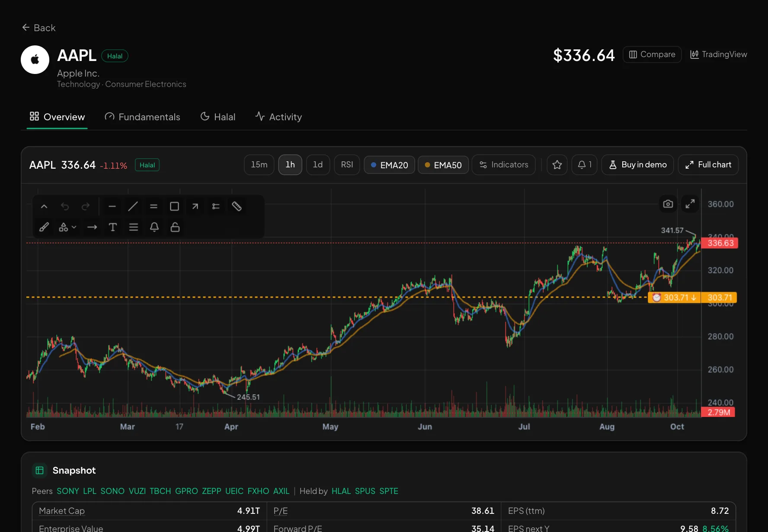Redo the drawing action
This screenshot has width=768, height=532.
(86, 207)
